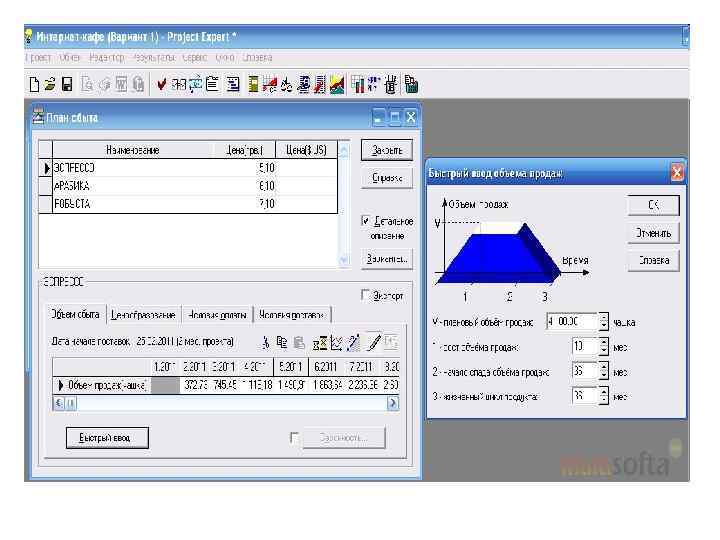Adjust the sales decline start spinner
This screenshot has height=540, width=720.
[x=604, y=371]
